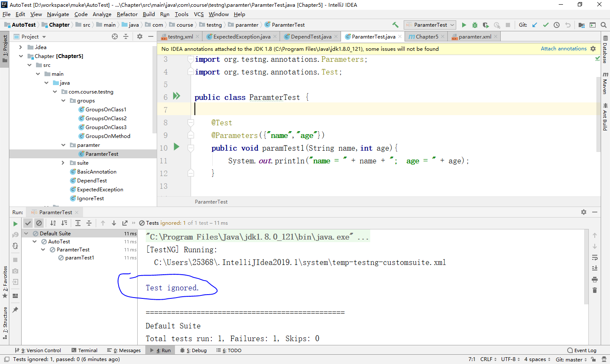Open the Run Anything toolbar icon
Screen dimensions: 610x364
(593, 25)
